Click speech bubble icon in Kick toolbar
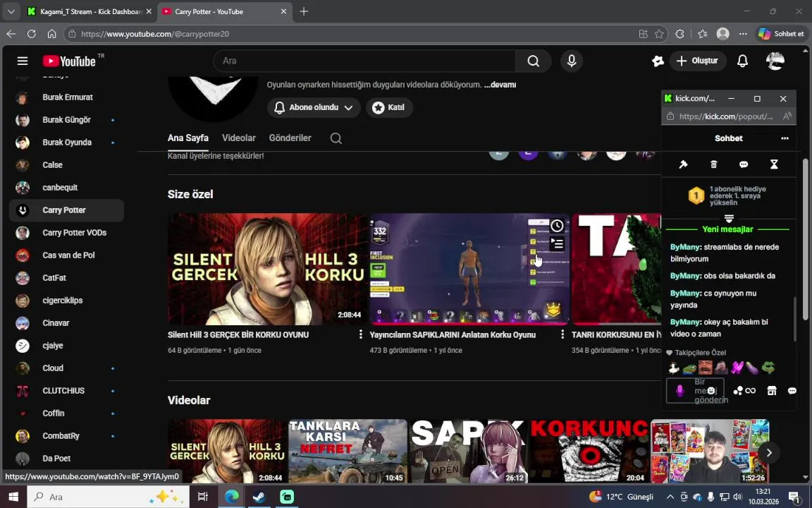Screen dimensions: 812x508 (744, 164)
